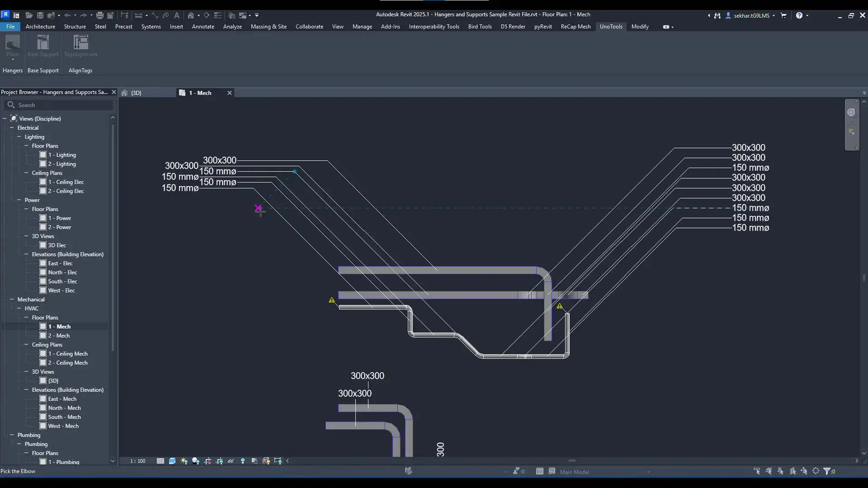Screen dimensions: 868x488
Task: Click the Default 3D View house icon
Action: coord(191,15)
